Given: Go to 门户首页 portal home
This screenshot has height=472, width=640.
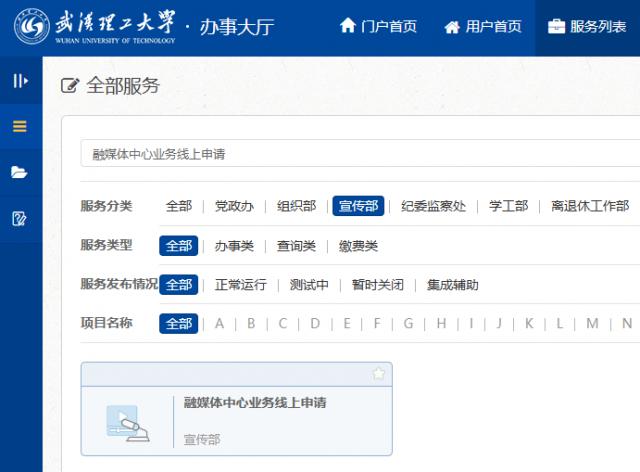Looking at the screenshot, I should click(x=378, y=26).
